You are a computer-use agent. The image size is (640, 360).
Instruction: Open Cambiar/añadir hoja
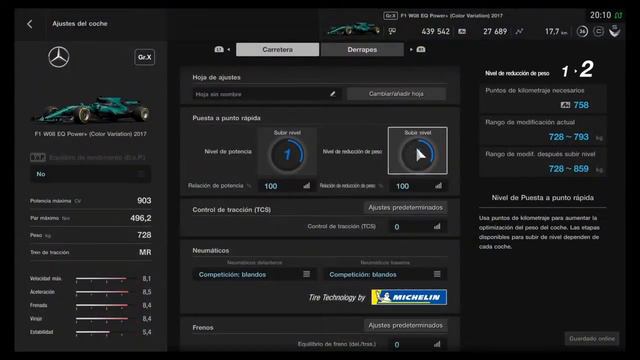(396, 94)
